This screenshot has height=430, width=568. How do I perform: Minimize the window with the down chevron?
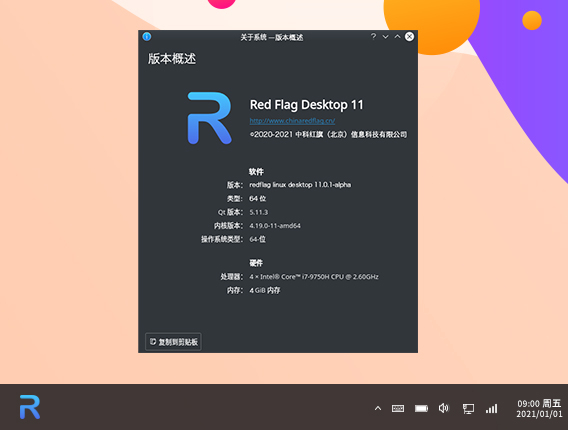pyautogui.click(x=385, y=37)
